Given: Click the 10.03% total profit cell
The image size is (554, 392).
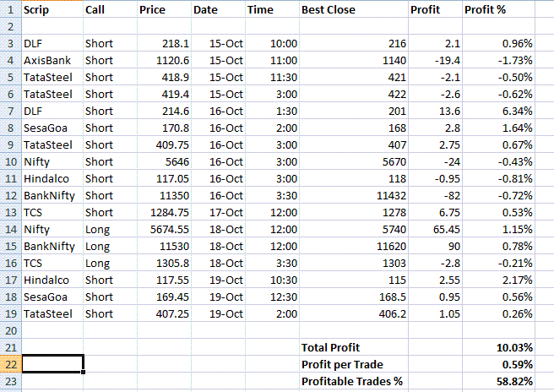Looking at the screenshot, I should 498,347.
